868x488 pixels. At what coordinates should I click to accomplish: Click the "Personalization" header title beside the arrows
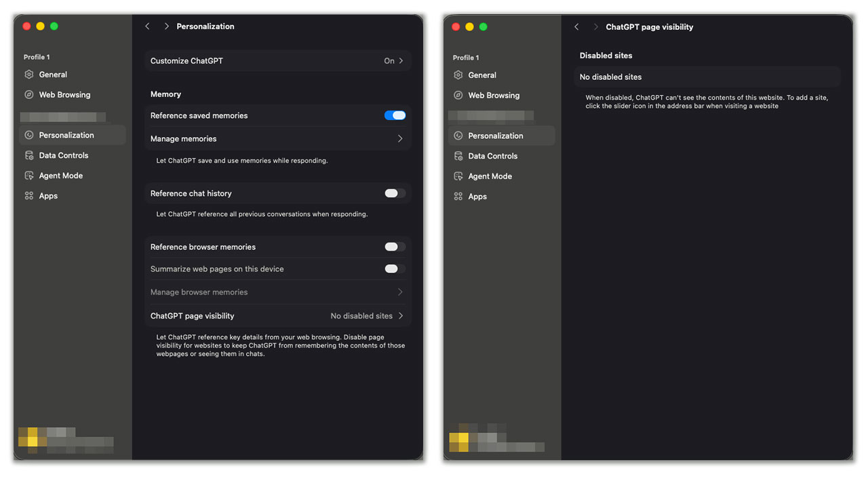click(x=205, y=26)
